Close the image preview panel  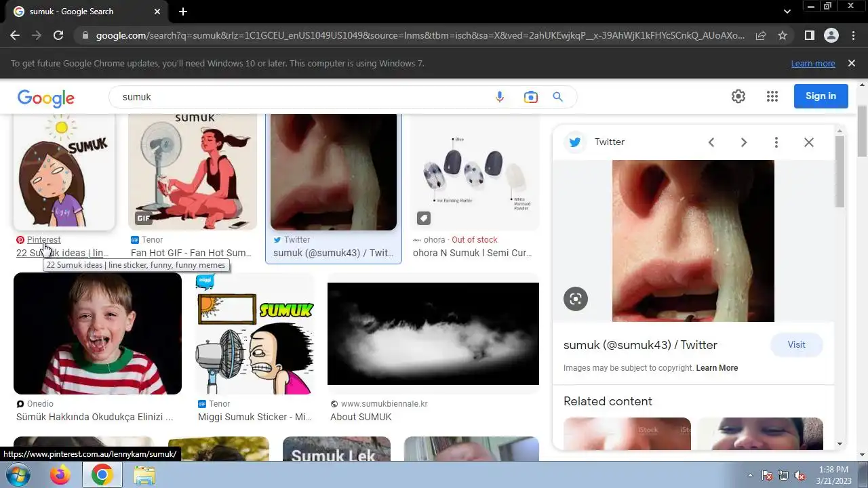[x=809, y=142]
